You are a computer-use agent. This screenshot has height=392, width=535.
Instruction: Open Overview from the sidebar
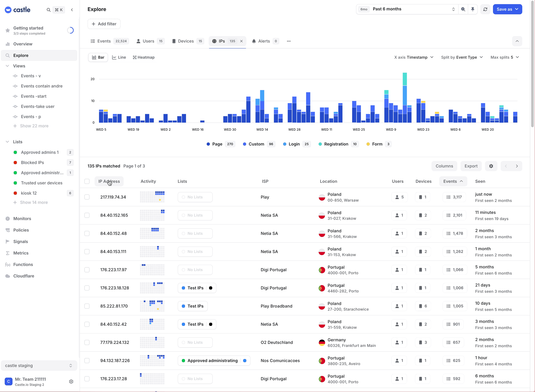[23, 44]
